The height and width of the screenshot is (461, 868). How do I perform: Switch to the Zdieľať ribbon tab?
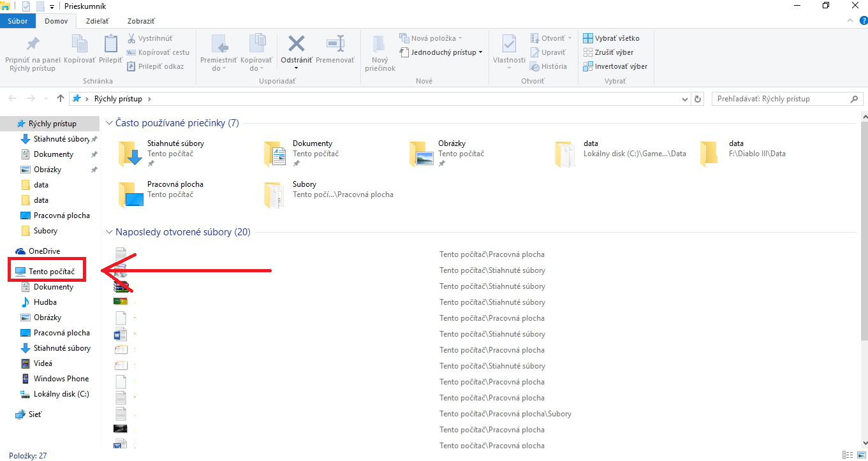click(98, 21)
